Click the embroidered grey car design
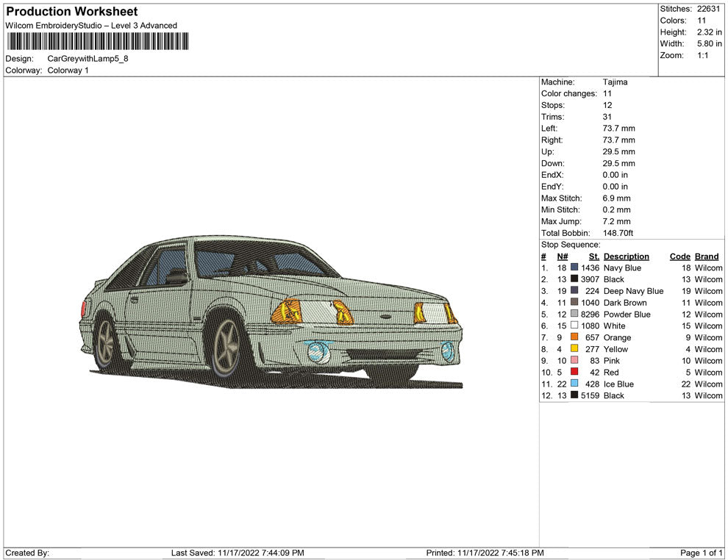The width and height of the screenshot is (728, 560). pyautogui.click(x=272, y=312)
